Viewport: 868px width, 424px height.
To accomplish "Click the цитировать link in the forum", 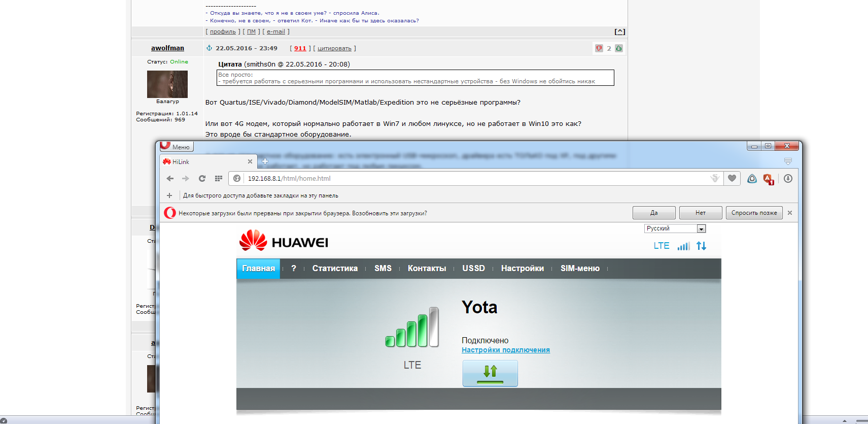I will click(x=334, y=48).
